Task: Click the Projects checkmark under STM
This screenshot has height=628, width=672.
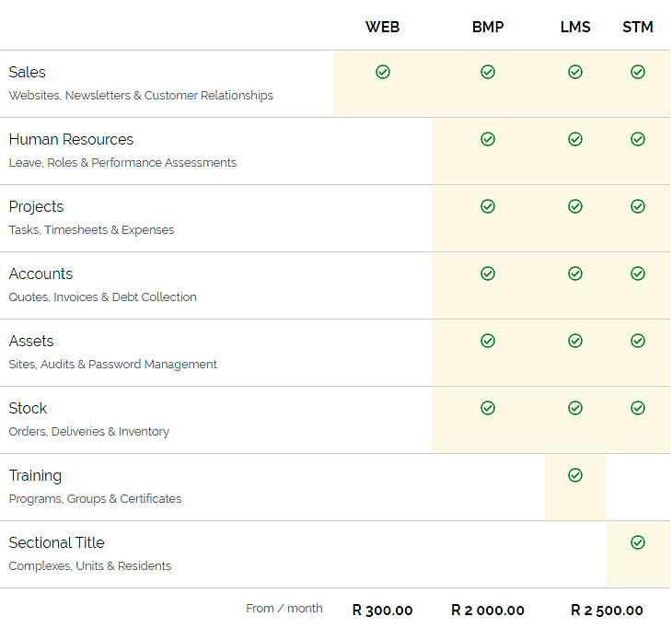Action: pyautogui.click(x=638, y=206)
